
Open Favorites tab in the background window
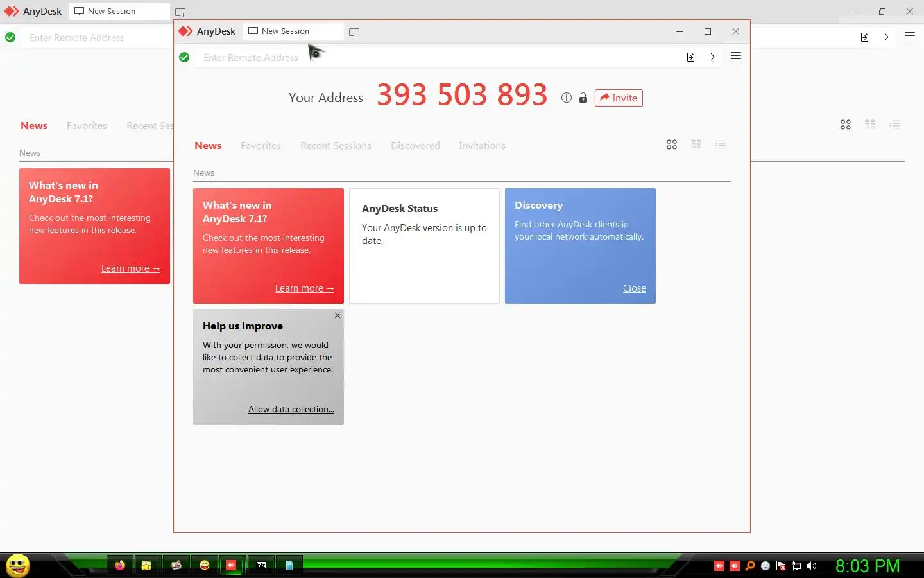pos(87,126)
